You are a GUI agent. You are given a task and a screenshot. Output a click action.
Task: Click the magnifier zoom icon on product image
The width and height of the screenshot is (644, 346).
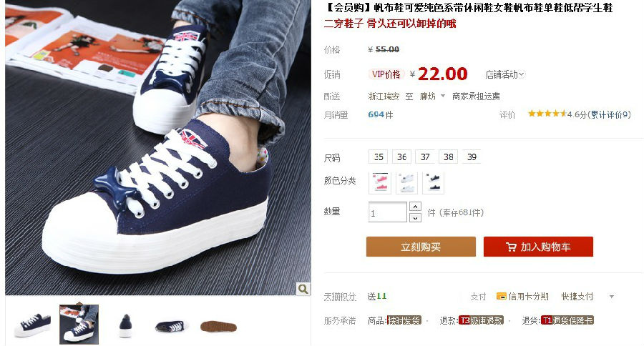point(303,289)
